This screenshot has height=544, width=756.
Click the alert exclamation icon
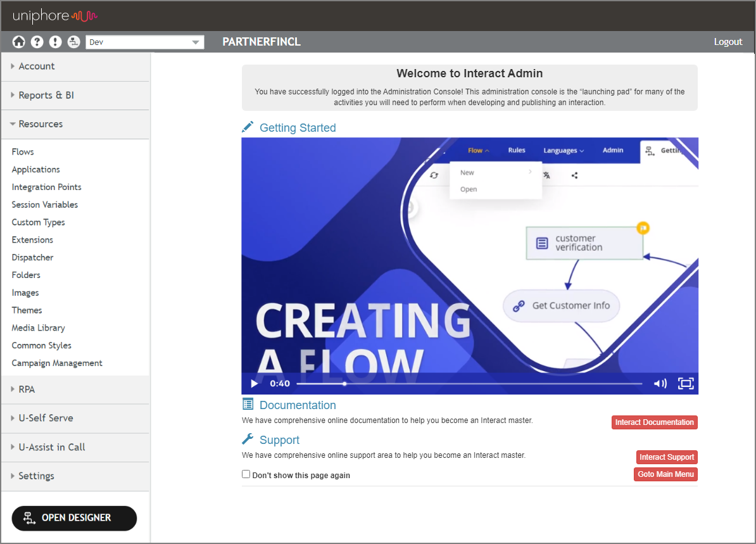[x=56, y=42]
